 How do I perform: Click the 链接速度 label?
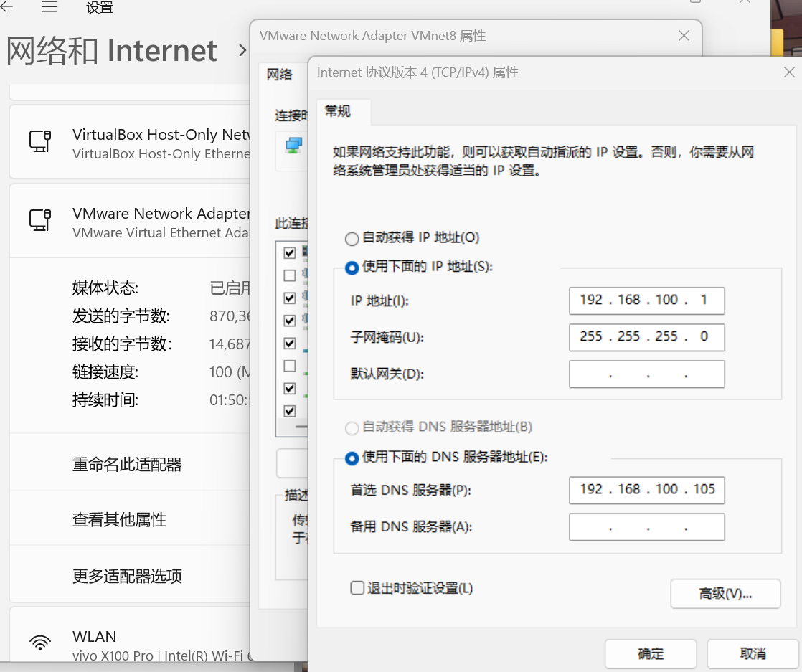[x=105, y=372]
